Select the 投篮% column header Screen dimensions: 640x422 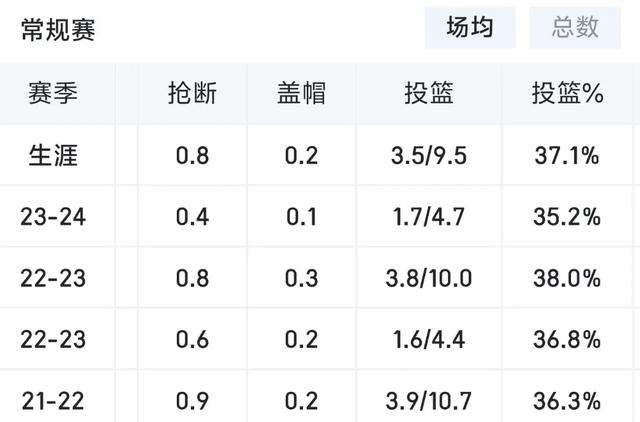click(x=566, y=95)
